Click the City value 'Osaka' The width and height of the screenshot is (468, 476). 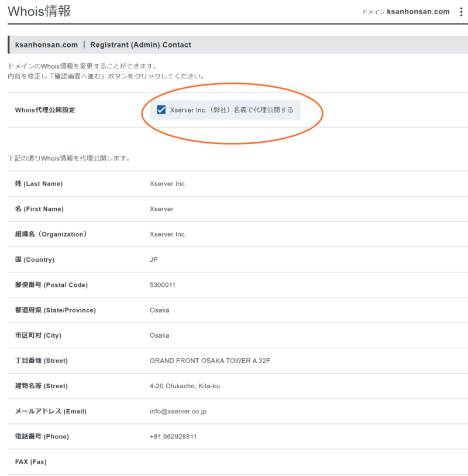tap(159, 335)
